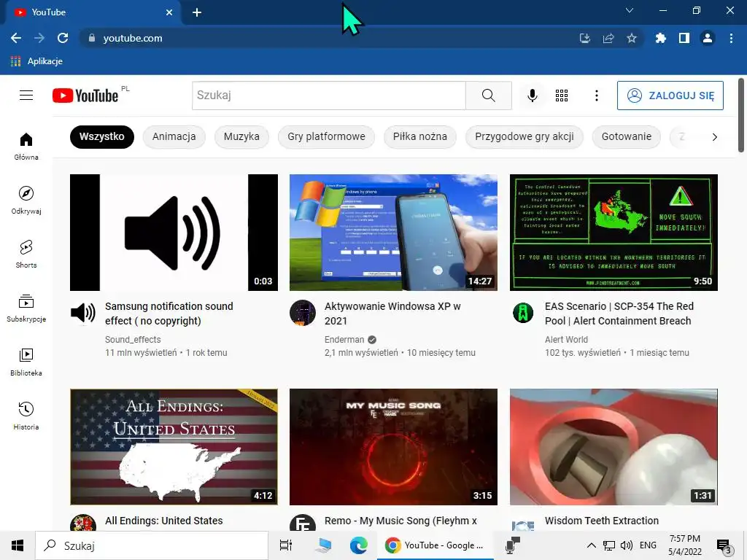Play My Music Song thumbnail
The width and height of the screenshot is (747, 560).
[393, 447]
